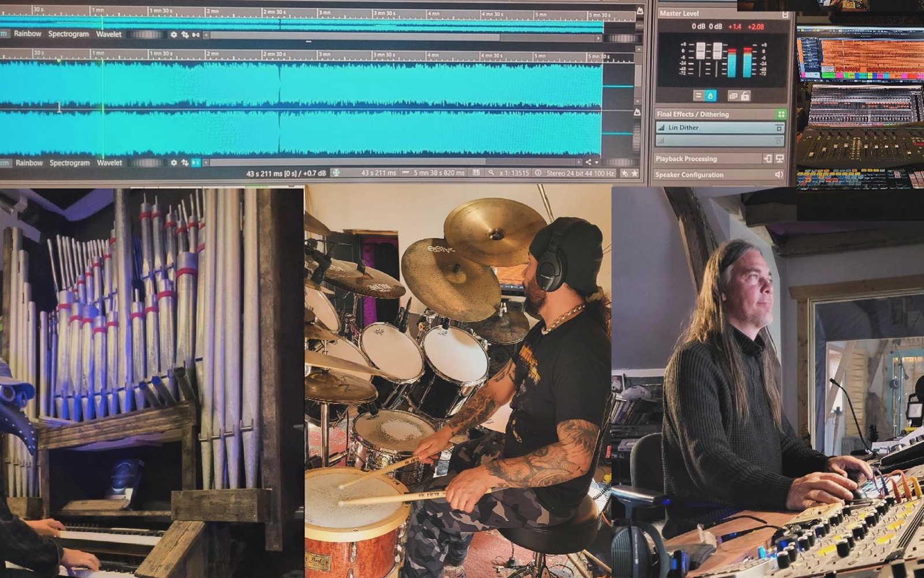This screenshot has width=924, height=578.
Task: Click the magnifier zoom icon in the status bar
Action: [x=490, y=172]
